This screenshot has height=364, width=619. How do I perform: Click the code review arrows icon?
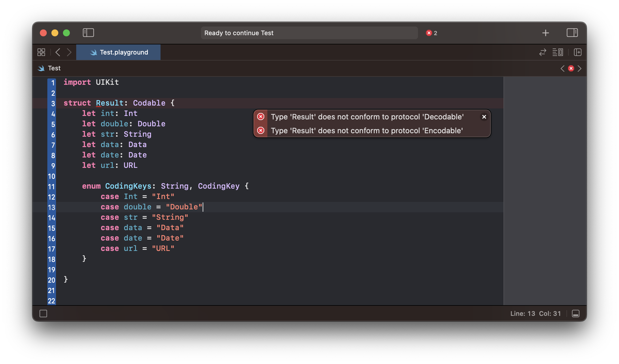(542, 52)
